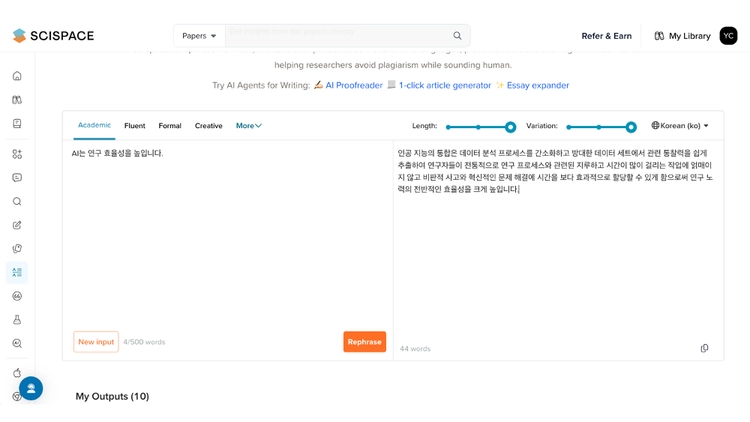
Task: Open the cards icon below pencil icon
Action: 17,249
